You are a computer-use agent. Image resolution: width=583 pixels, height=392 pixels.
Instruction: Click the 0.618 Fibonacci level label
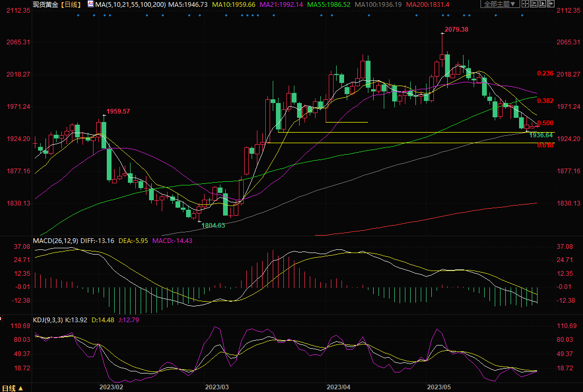tap(545, 145)
